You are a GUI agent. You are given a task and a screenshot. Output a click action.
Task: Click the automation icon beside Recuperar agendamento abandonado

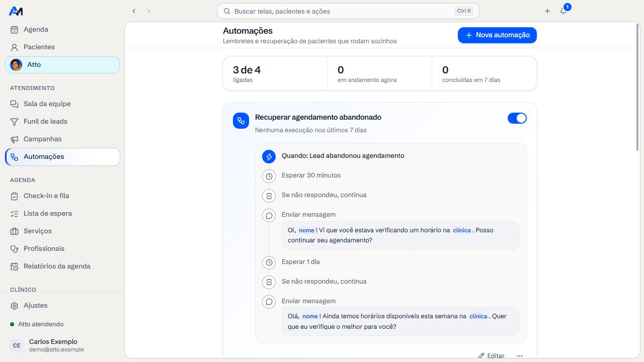(x=241, y=121)
